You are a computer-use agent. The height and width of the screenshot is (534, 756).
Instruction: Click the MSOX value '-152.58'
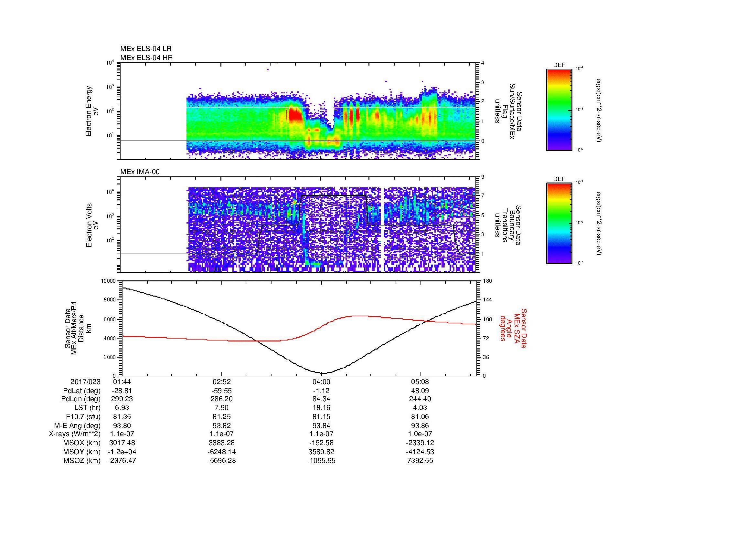(321, 443)
